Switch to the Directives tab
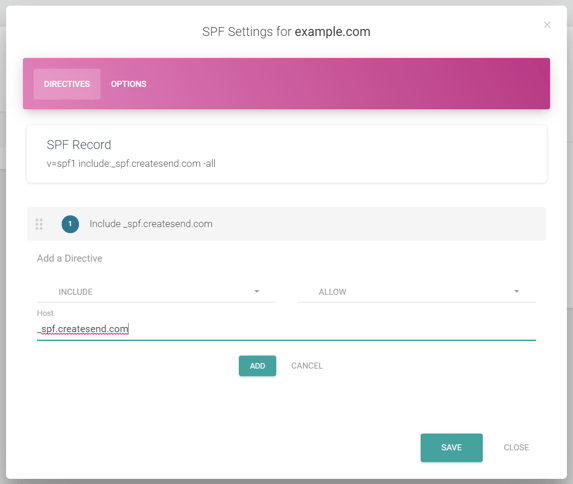Screen dimensions: 573x484 tap(67, 84)
